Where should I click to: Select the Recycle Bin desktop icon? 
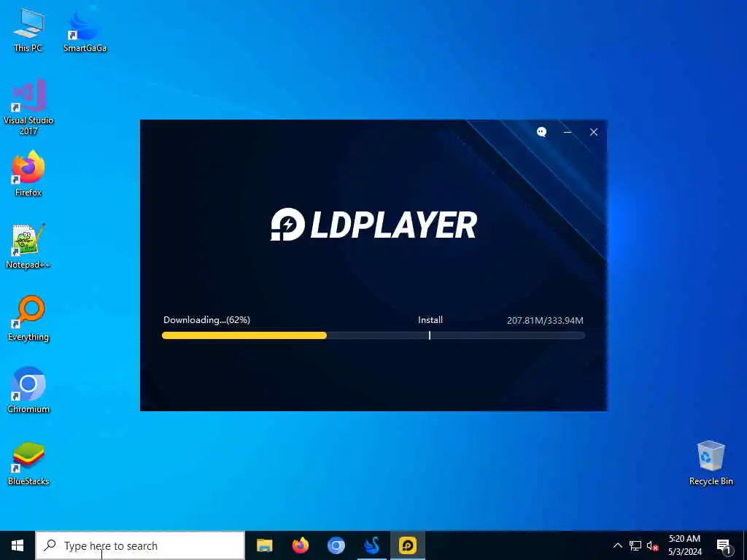click(711, 463)
